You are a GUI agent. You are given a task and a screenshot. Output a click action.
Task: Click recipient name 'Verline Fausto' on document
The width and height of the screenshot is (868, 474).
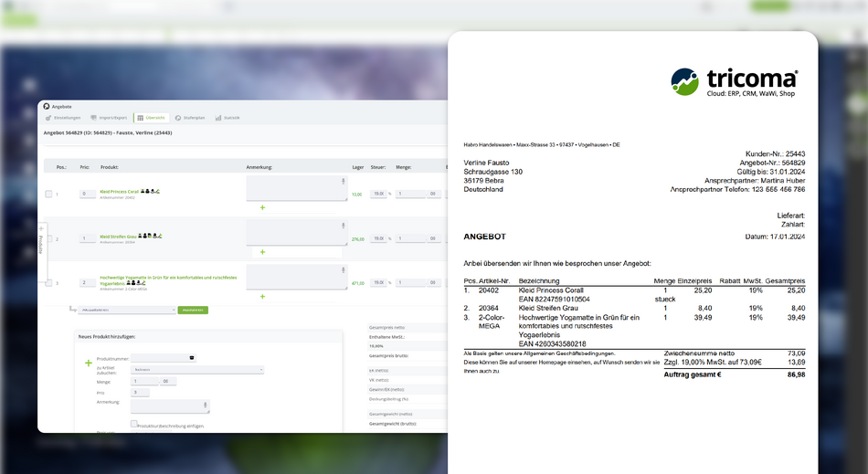pyautogui.click(x=486, y=163)
